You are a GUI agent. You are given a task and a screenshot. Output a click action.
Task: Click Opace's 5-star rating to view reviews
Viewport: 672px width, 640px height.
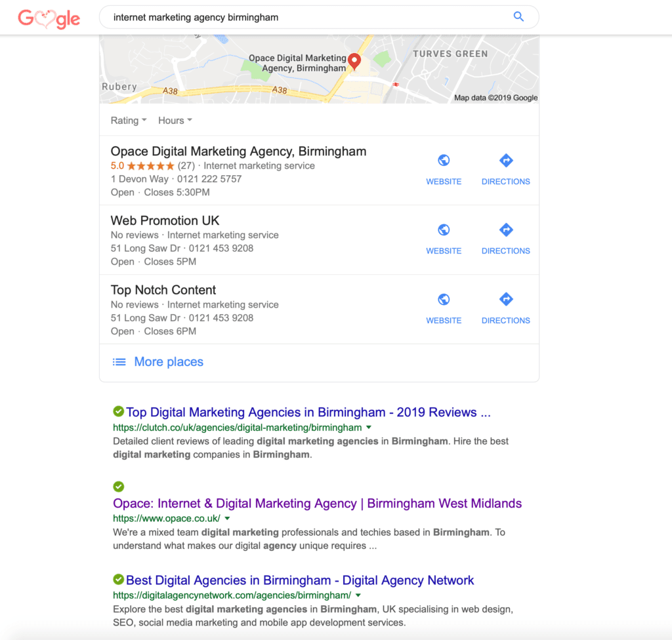149,165
